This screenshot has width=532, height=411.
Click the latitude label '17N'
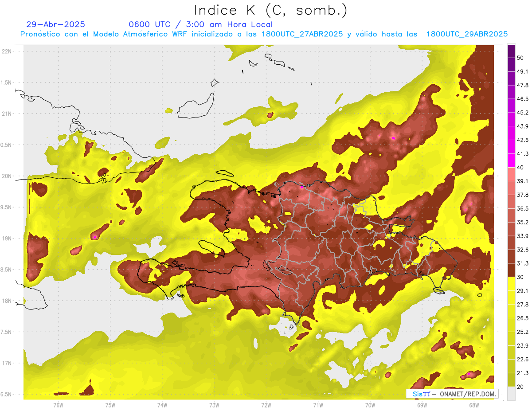7,363
